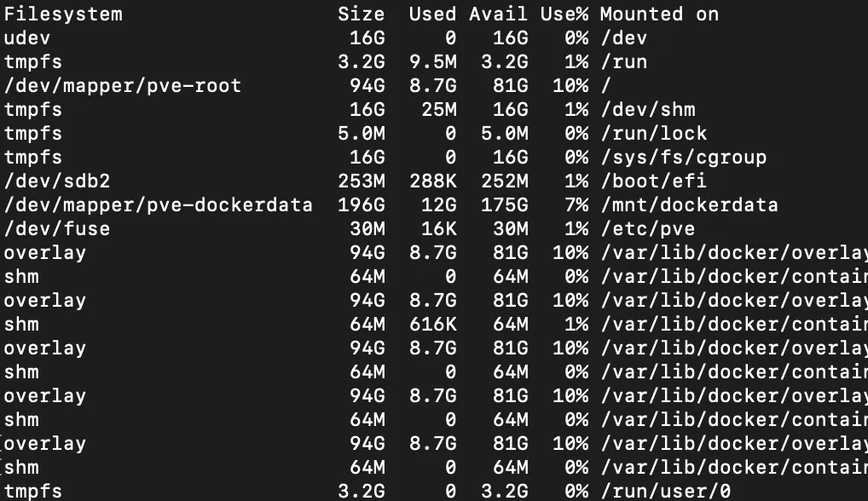Click the /dev/fuse filesystem entry
The image size is (868, 501).
click(57, 229)
